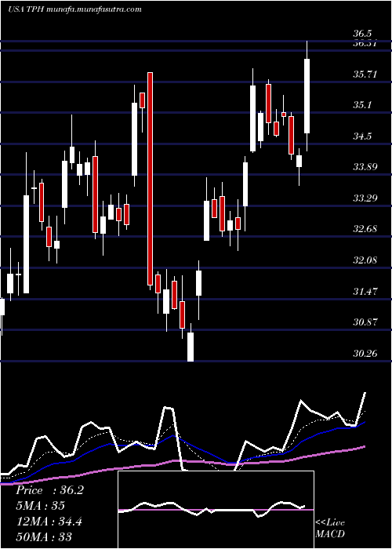
Task: Click the Price : 36.2 readout
Action: click(49, 490)
